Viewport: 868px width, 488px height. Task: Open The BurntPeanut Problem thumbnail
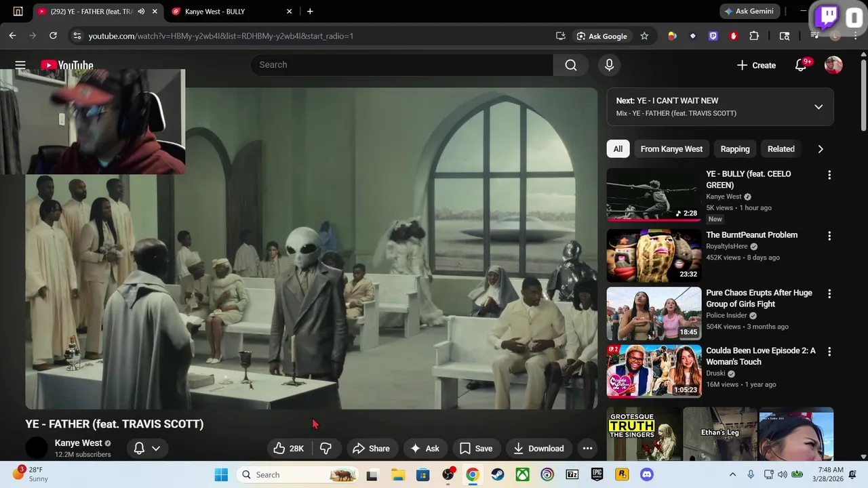(x=654, y=256)
